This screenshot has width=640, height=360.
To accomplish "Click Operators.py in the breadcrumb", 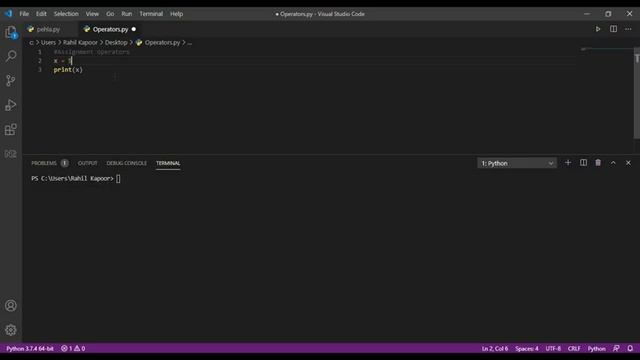I will point(162,42).
